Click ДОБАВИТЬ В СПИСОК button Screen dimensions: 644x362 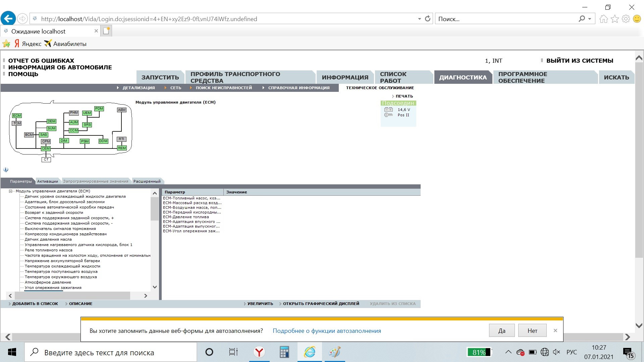(x=35, y=304)
